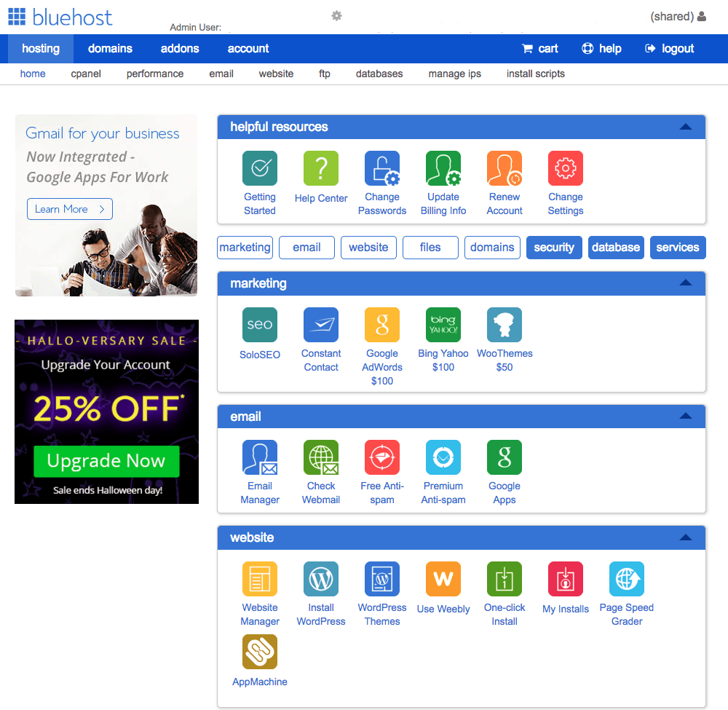728x710 pixels.
Task: Toggle the email section filter
Action: [x=306, y=248]
